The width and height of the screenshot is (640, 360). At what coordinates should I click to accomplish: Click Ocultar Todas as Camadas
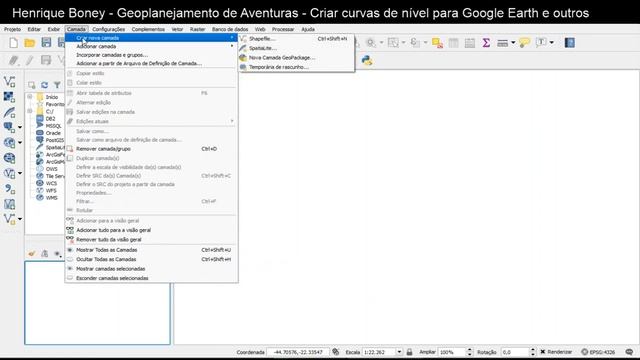(x=151, y=259)
